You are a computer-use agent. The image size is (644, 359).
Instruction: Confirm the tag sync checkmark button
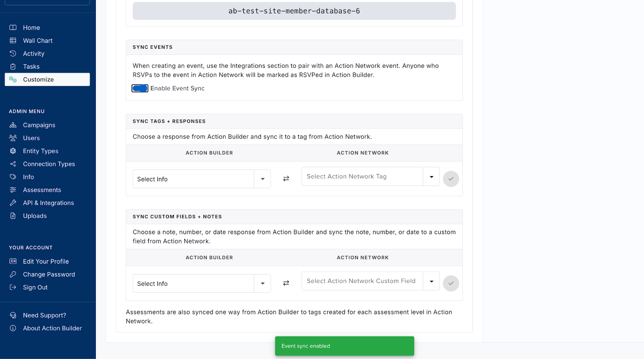pyautogui.click(x=451, y=179)
